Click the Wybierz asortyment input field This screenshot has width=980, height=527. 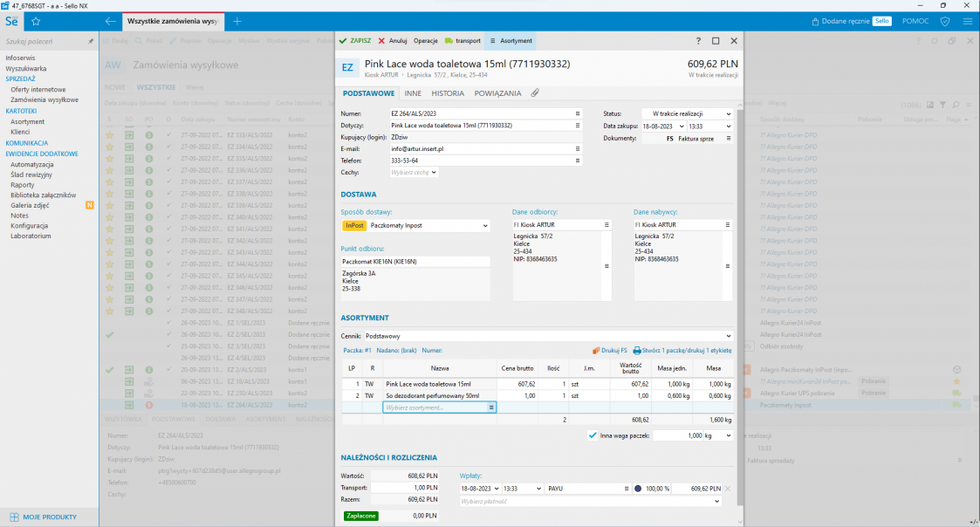(435, 407)
